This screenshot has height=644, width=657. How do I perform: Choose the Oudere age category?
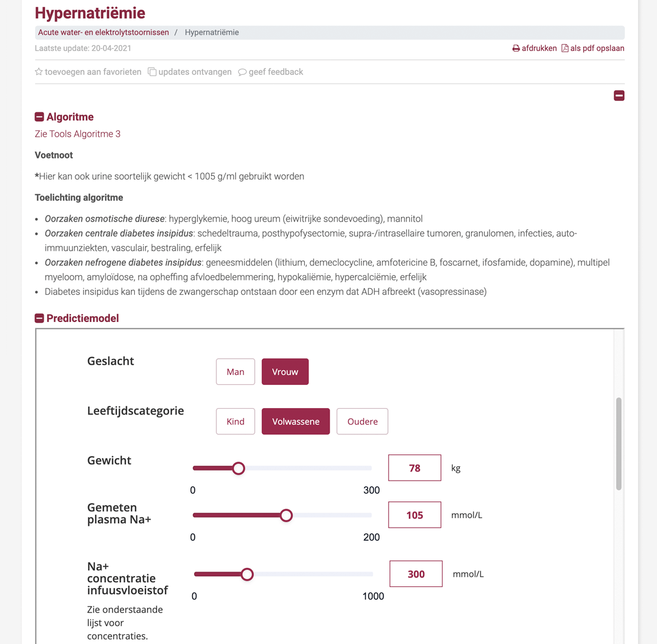point(362,422)
